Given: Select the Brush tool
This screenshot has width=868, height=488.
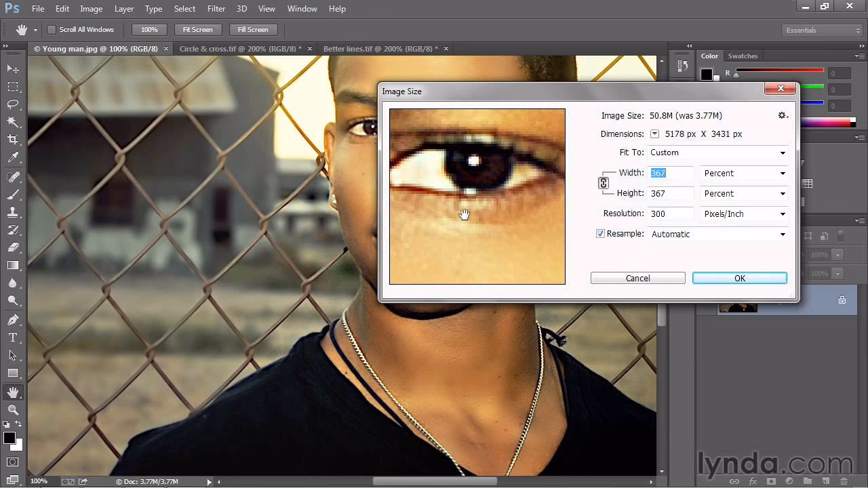Looking at the screenshot, I should pyautogui.click(x=12, y=195).
